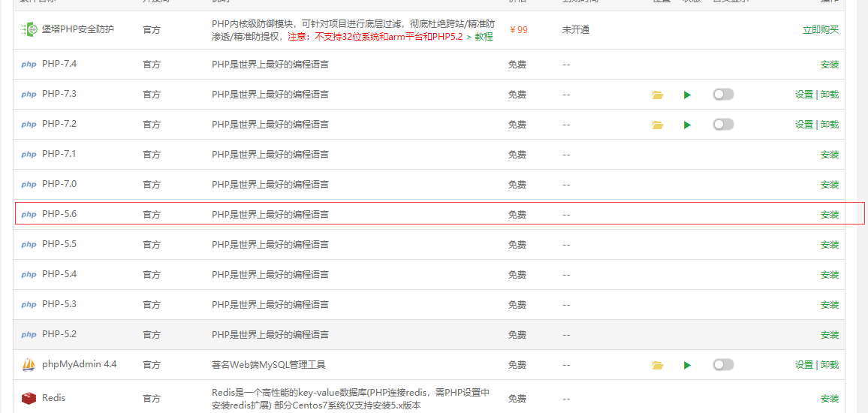Install PHP-7.1 via 安装 link
Viewport: 868px width, 413px height.
pos(830,155)
